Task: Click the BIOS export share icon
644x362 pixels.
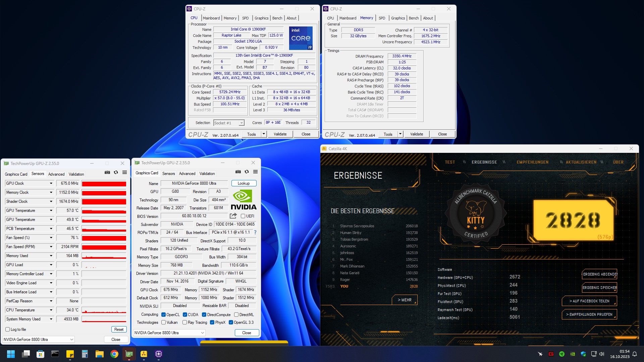Action: coord(233,216)
